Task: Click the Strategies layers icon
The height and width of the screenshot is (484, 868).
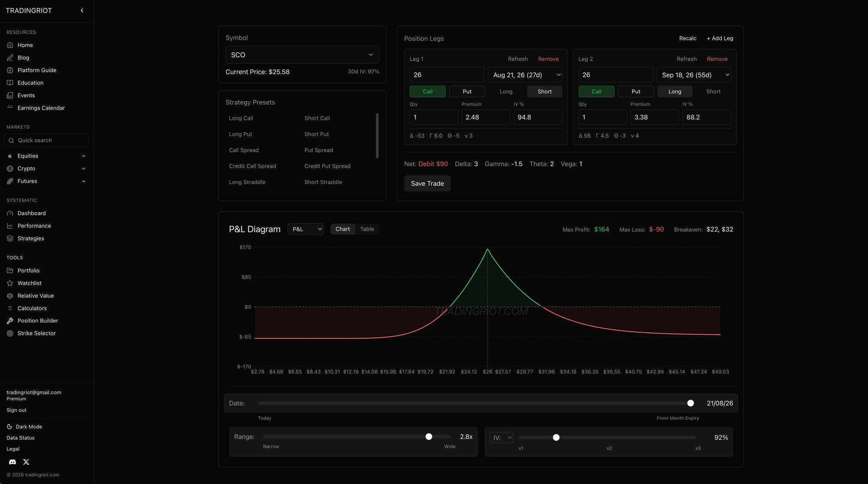Action: [10, 239]
